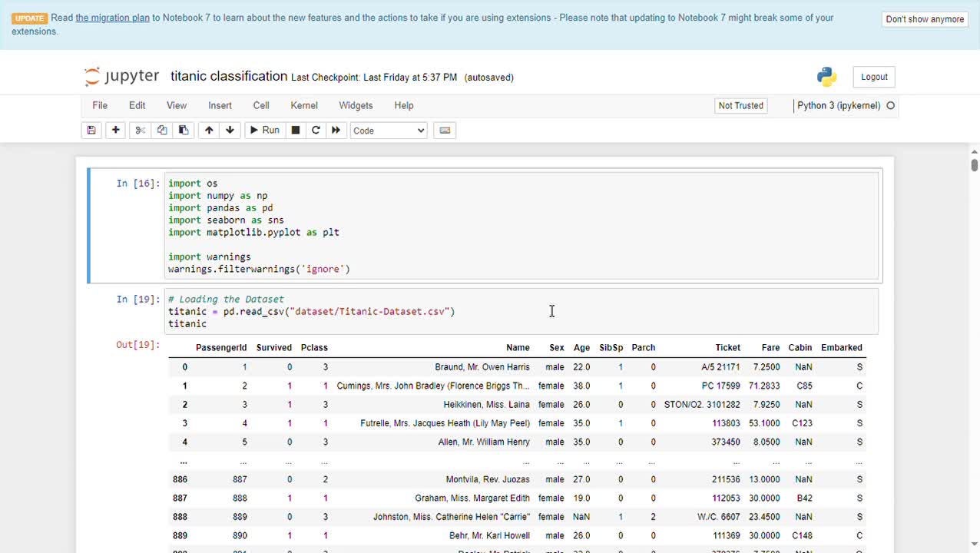Run the selected cell

coord(265,131)
